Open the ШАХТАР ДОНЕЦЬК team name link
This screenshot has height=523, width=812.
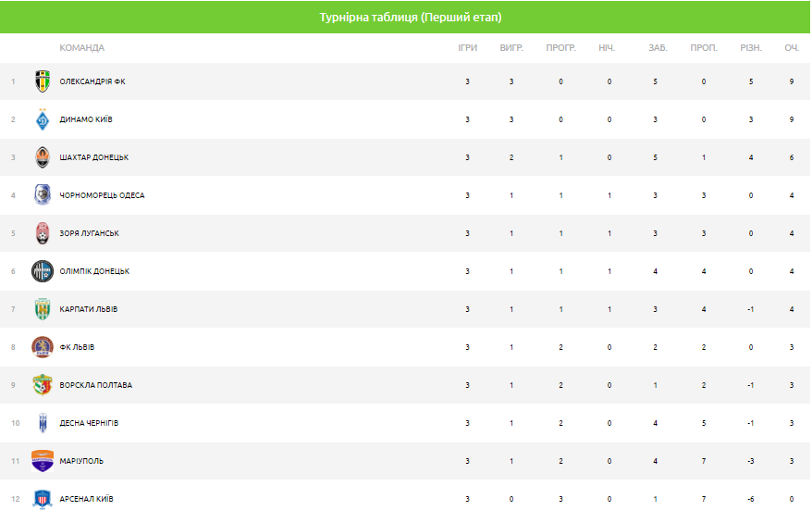[x=94, y=157]
